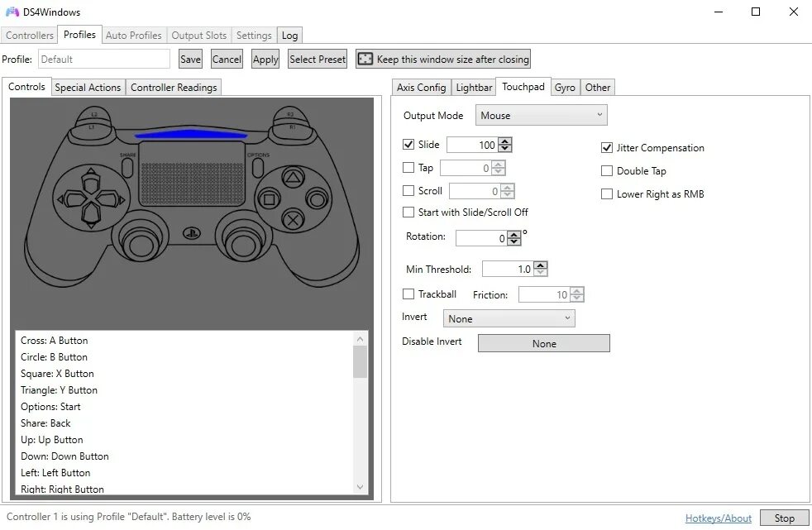Screen dimensions: 812x530
Task: Open the Controller Readings tab
Action: tap(174, 88)
